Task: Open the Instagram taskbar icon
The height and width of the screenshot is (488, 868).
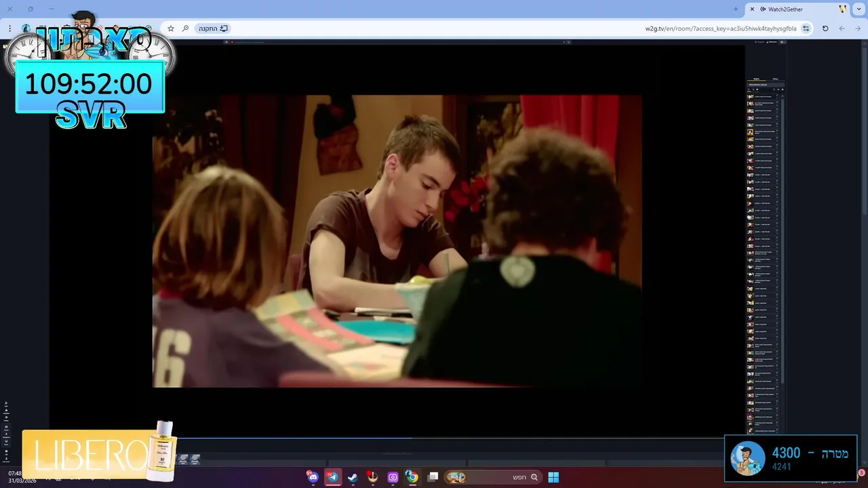Action: pos(393,477)
